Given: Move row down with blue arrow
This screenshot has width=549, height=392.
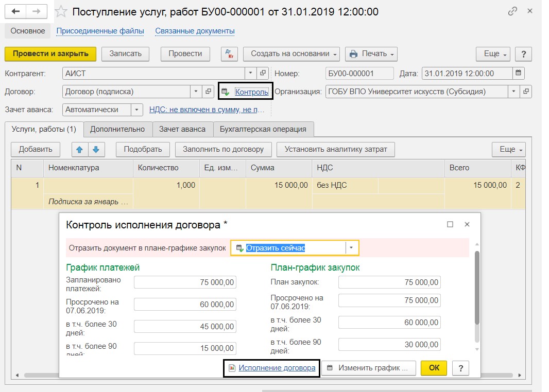Looking at the screenshot, I should [96, 150].
